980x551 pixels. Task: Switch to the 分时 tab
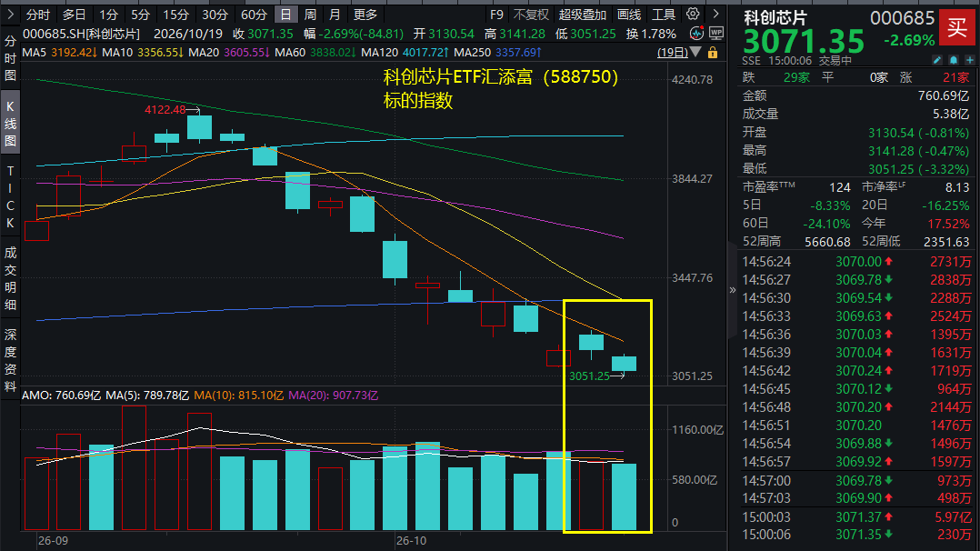[x=38, y=15]
